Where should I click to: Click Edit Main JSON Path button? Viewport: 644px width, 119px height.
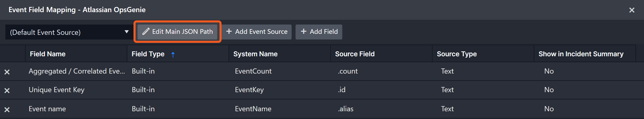point(177,32)
